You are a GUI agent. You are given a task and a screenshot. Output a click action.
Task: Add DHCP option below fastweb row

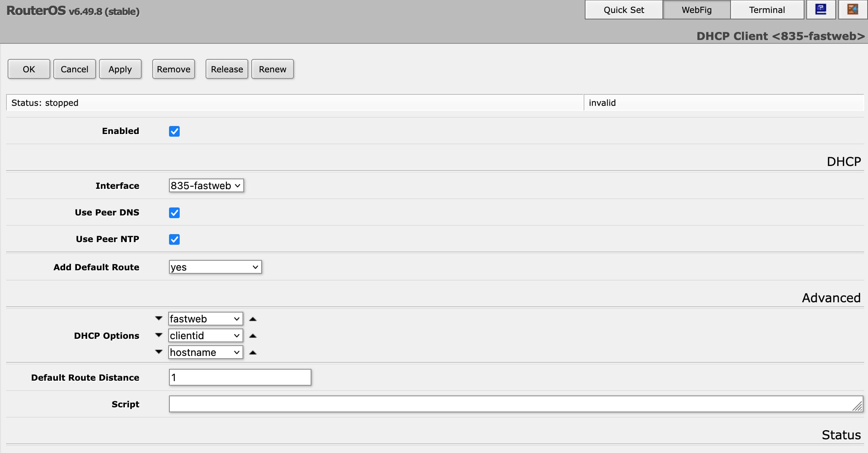point(159,318)
